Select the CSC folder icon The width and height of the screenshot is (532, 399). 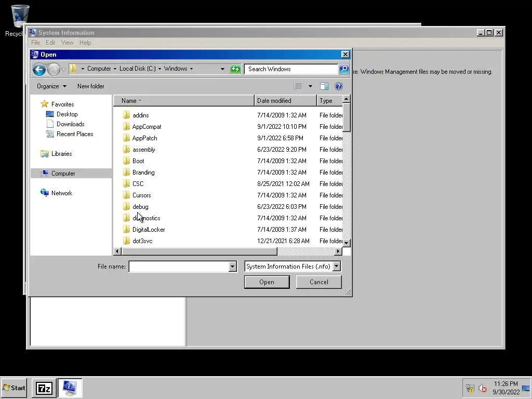point(126,183)
